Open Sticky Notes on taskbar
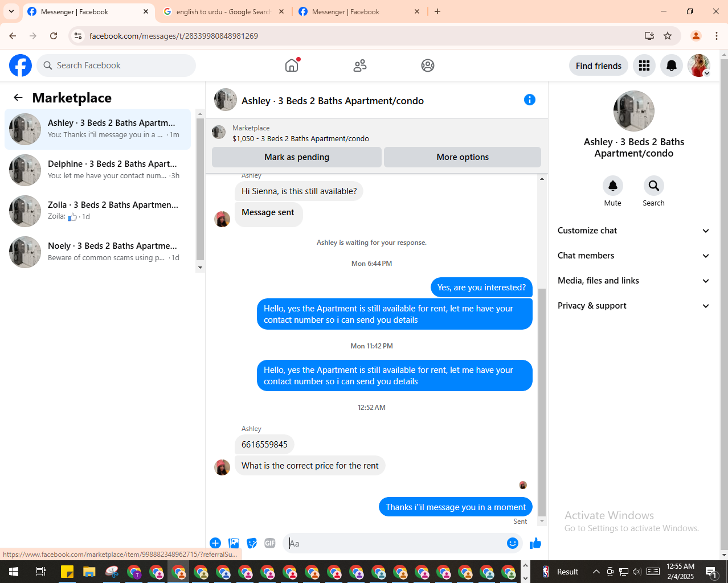The width and height of the screenshot is (728, 583). [x=67, y=572]
